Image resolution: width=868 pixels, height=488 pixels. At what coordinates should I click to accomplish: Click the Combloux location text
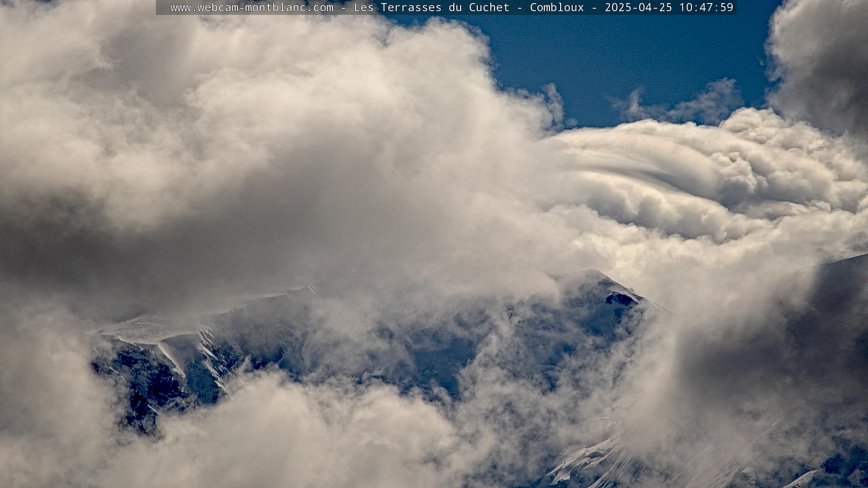557,7
